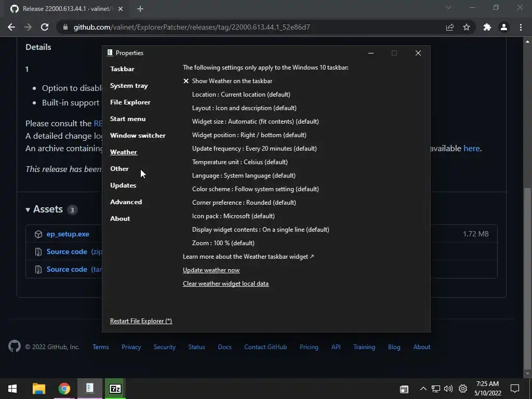Change Color scheme: Follow system setting
532x399 pixels.
tap(255, 189)
